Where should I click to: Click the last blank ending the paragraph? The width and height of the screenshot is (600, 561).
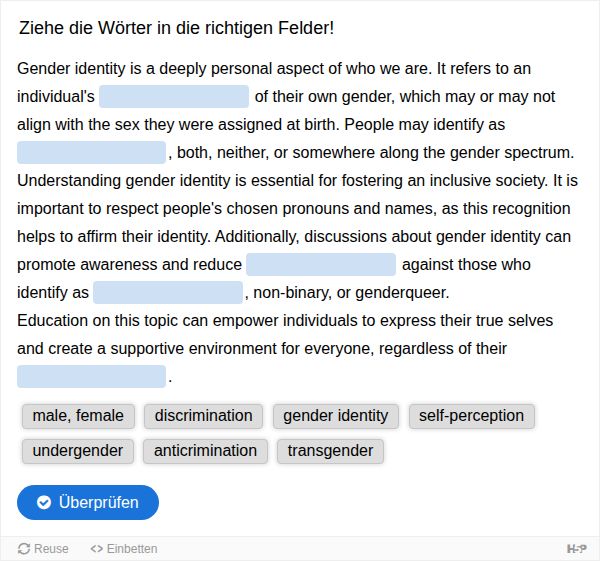(91, 377)
